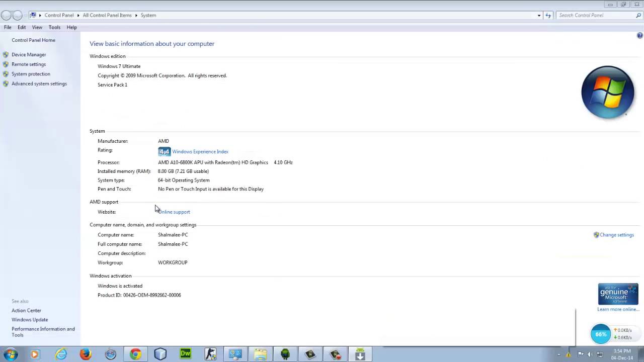This screenshot has height=362, width=644.
Task: Click the "8.00 GB (7.21 GB usable)" value
Action: coord(183,171)
